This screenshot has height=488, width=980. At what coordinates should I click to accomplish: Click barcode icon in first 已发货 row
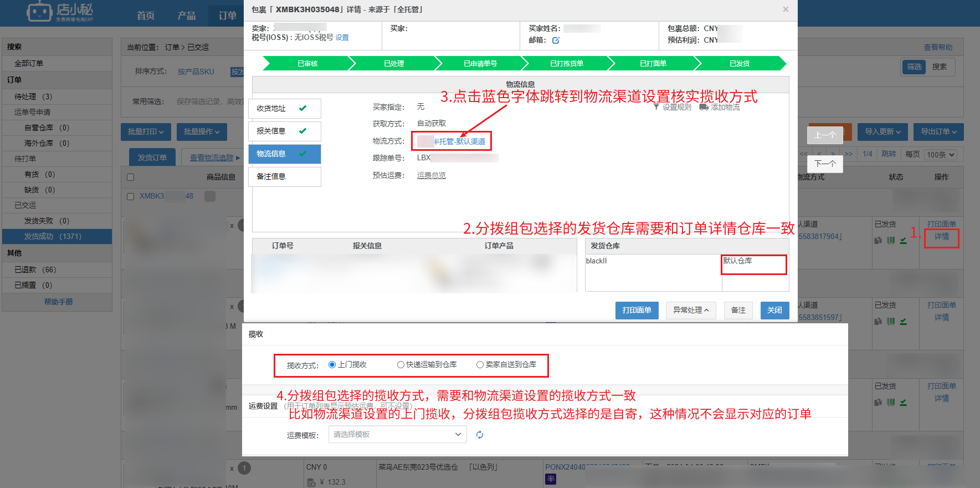point(891,240)
